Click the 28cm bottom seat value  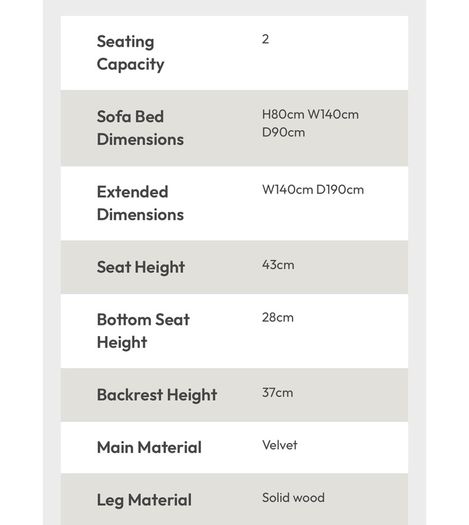tap(278, 317)
